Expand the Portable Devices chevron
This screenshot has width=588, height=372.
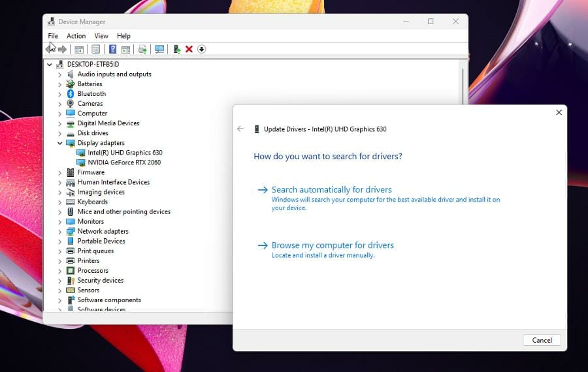point(59,241)
